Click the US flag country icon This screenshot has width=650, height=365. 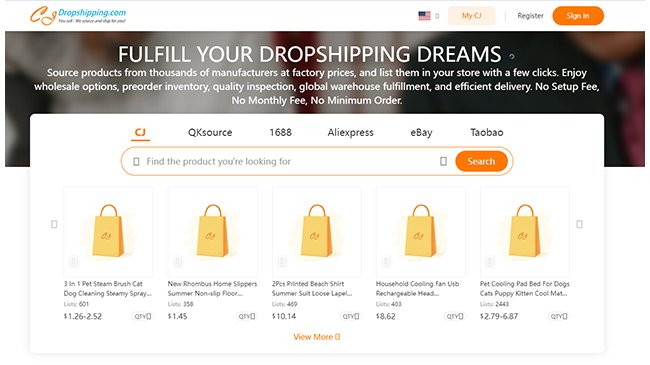[x=424, y=16]
